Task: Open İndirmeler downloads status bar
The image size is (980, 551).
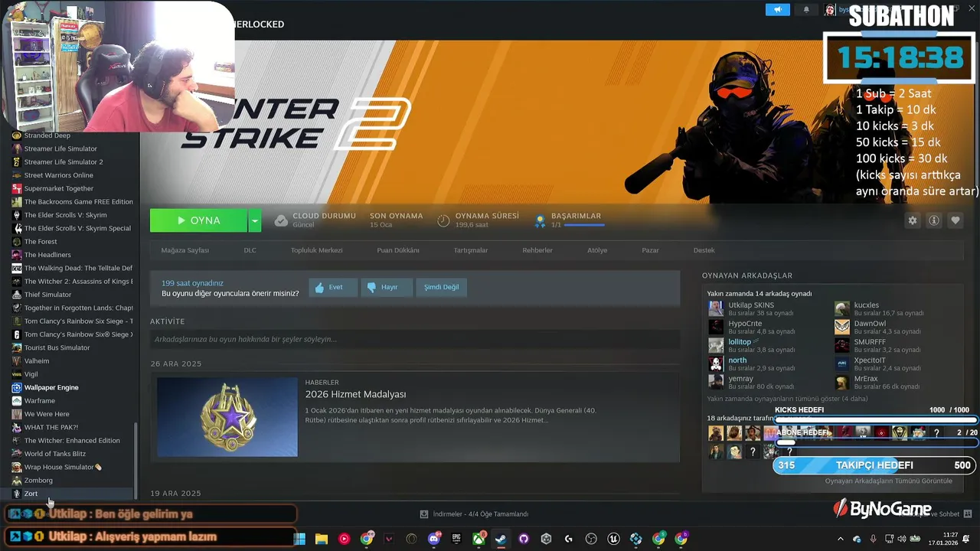Action: (475, 514)
